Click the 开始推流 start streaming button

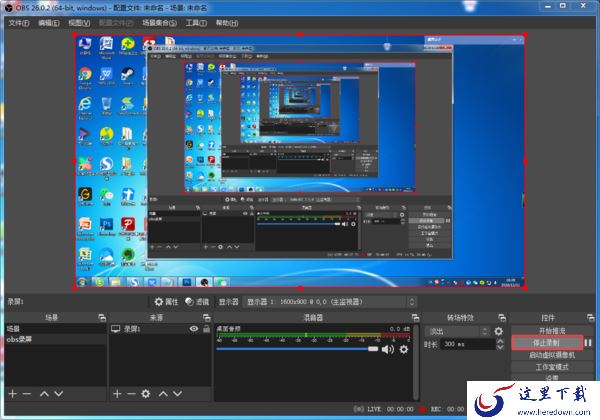(x=552, y=330)
